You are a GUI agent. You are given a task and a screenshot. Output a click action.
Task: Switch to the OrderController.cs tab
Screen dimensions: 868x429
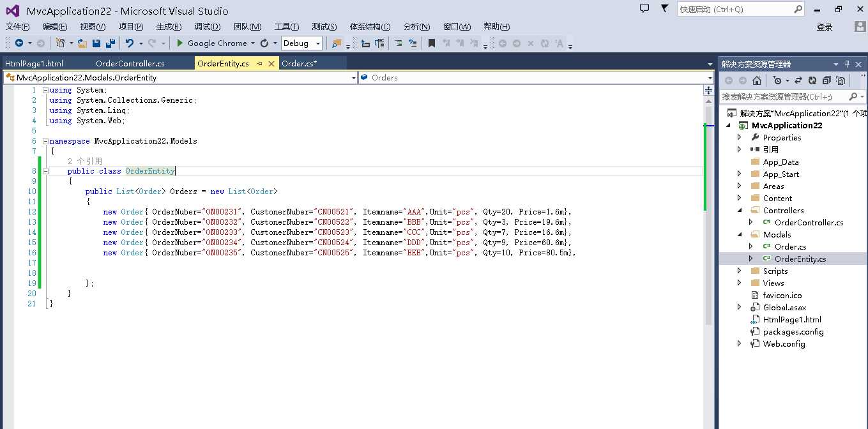[x=130, y=63]
